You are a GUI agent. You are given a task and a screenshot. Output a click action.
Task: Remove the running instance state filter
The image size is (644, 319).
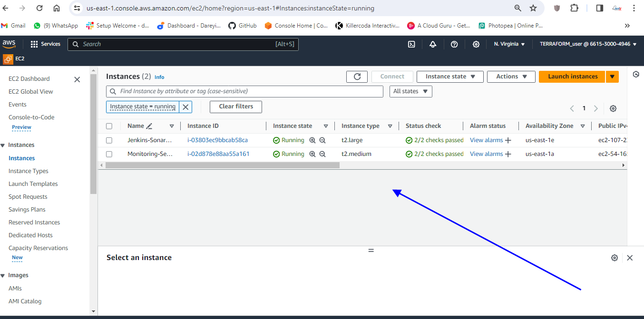click(x=185, y=107)
